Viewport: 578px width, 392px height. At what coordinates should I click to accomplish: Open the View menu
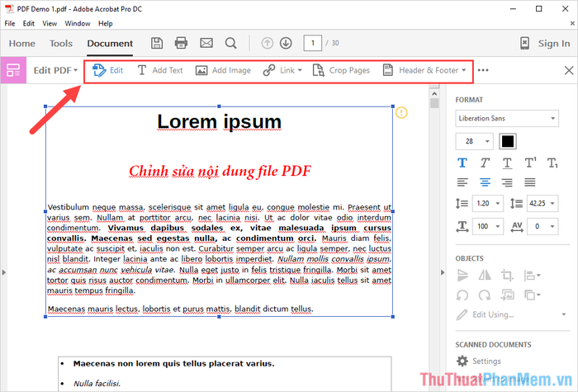click(x=51, y=24)
